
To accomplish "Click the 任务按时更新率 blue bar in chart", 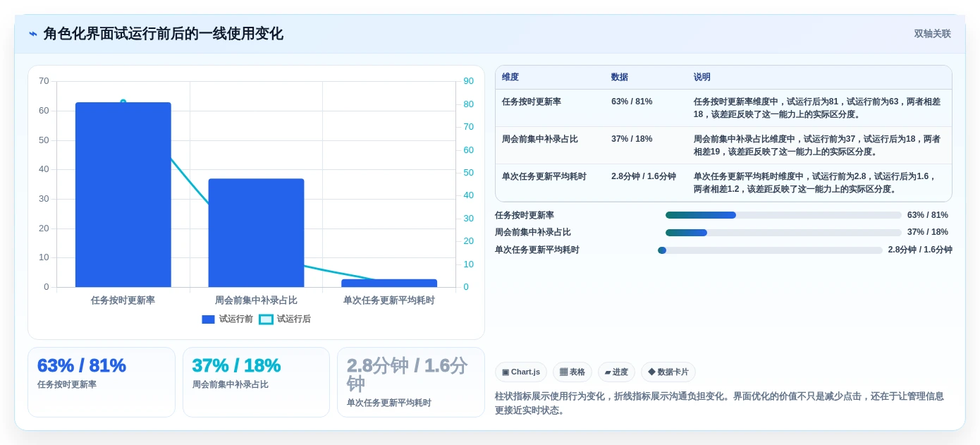I will coord(123,195).
